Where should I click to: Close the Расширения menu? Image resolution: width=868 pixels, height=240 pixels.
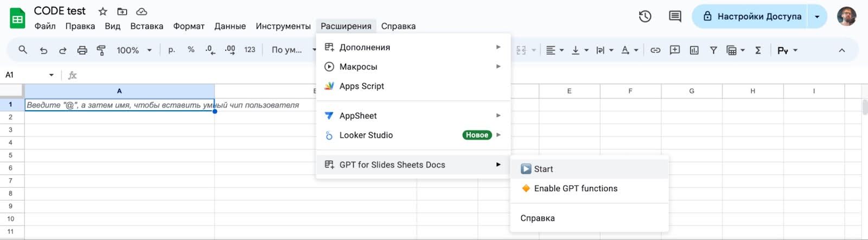(346, 26)
